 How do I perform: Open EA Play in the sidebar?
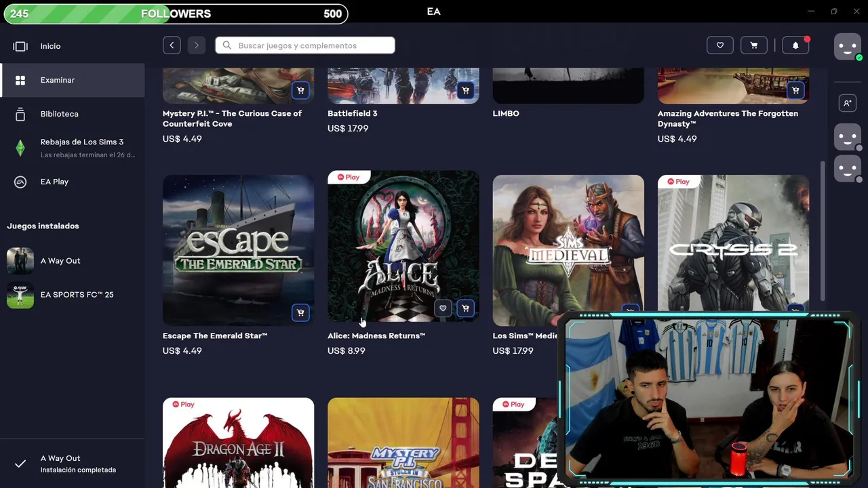(x=72, y=182)
